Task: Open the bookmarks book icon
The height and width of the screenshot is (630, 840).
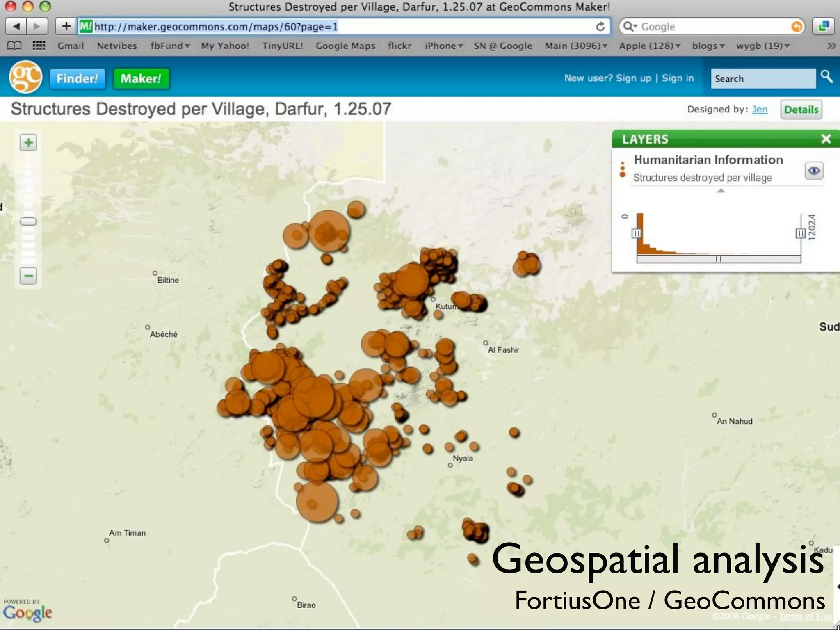Action: coord(15,46)
